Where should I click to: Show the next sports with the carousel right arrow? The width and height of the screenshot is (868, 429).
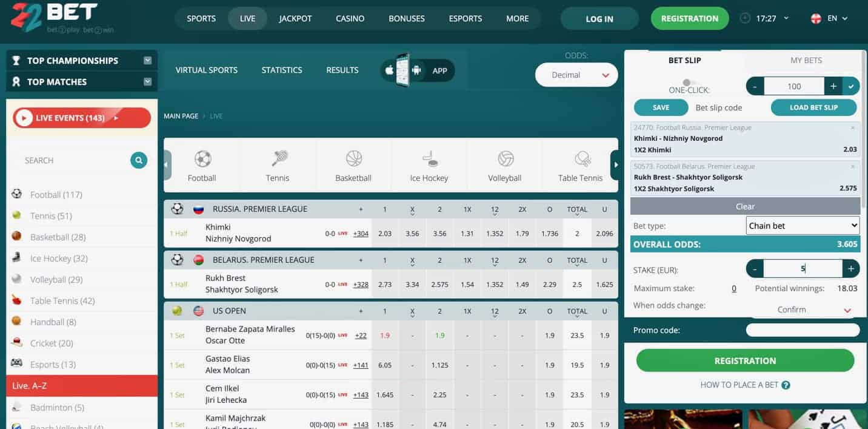point(615,165)
